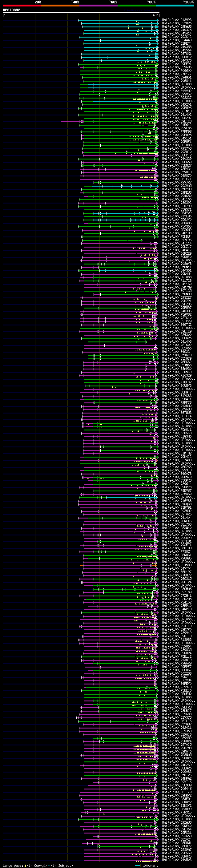Viewport: 197px width, 868px height.
Task: Select the UniRef100_C9SV57 label
Action: pyautogui.click(x=177, y=94)
